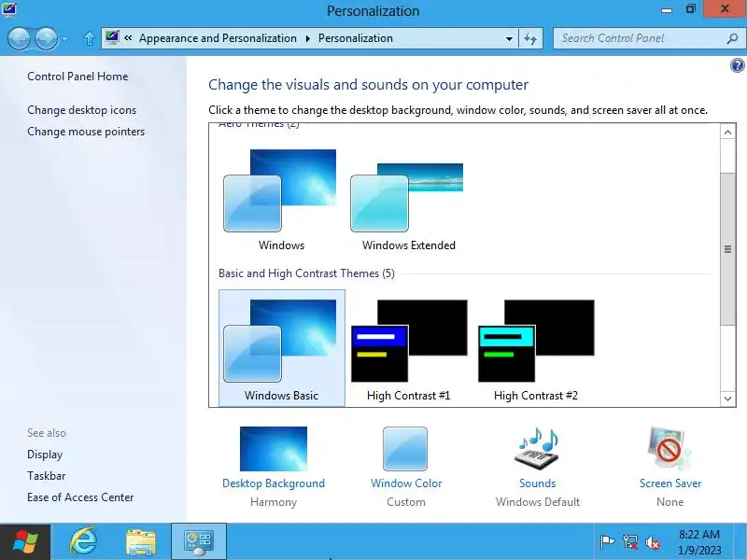Image resolution: width=747 pixels, height=560 pixels.
Task: Open the Start menu button
Action: 25,542
